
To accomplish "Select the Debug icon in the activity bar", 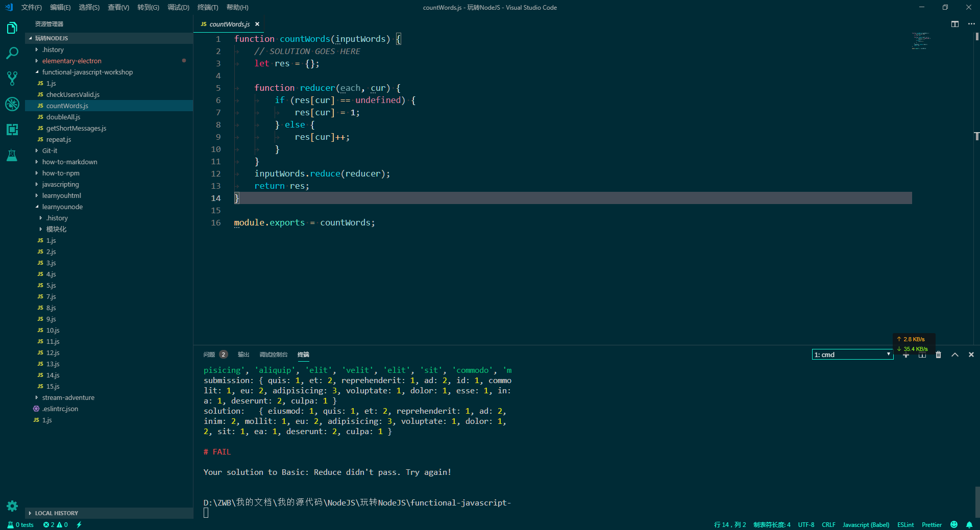I will pos(12,104).
